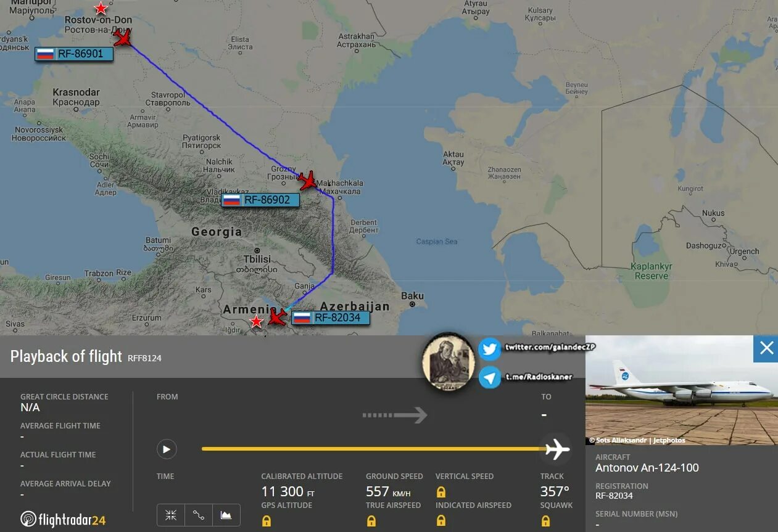Open the An-124 aircraft photo
This screenshot has height=532, width=778.
click(682, 390)
